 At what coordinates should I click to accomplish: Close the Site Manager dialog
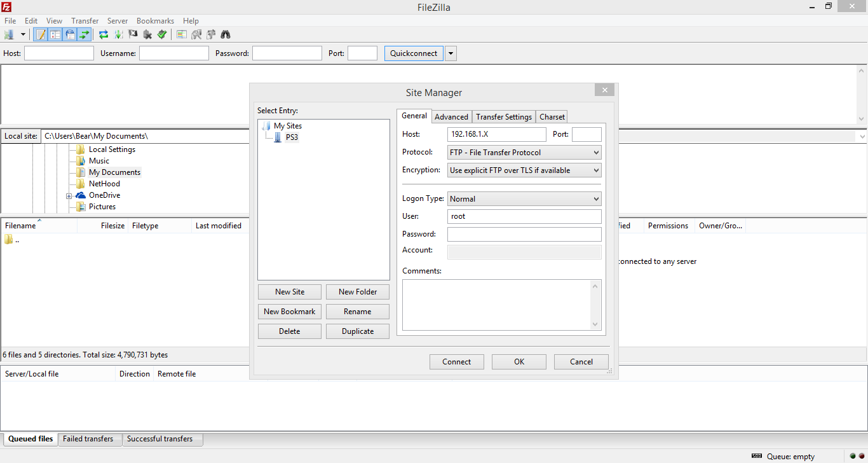click(604, 90)
